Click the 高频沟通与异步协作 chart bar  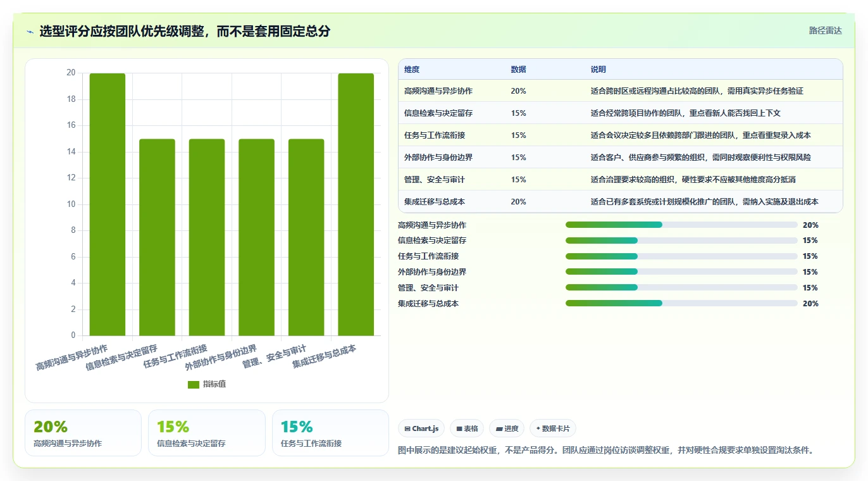coord(108,204)
